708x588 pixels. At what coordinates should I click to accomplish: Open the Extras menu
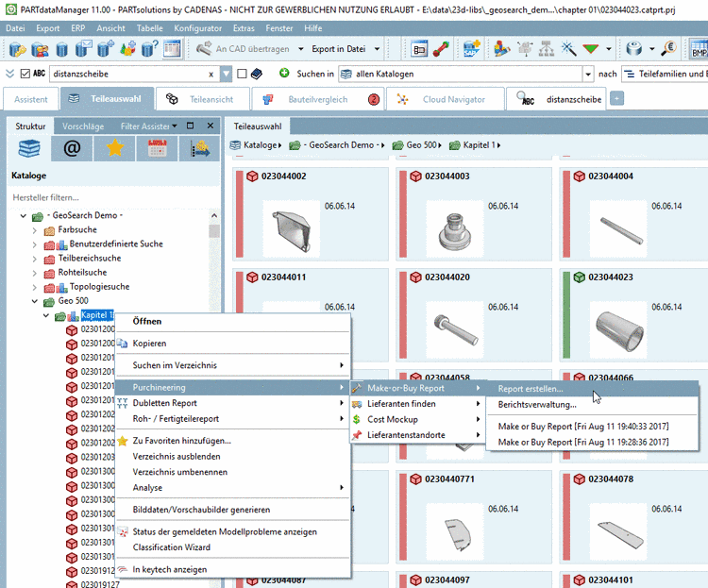coord(244,28)
